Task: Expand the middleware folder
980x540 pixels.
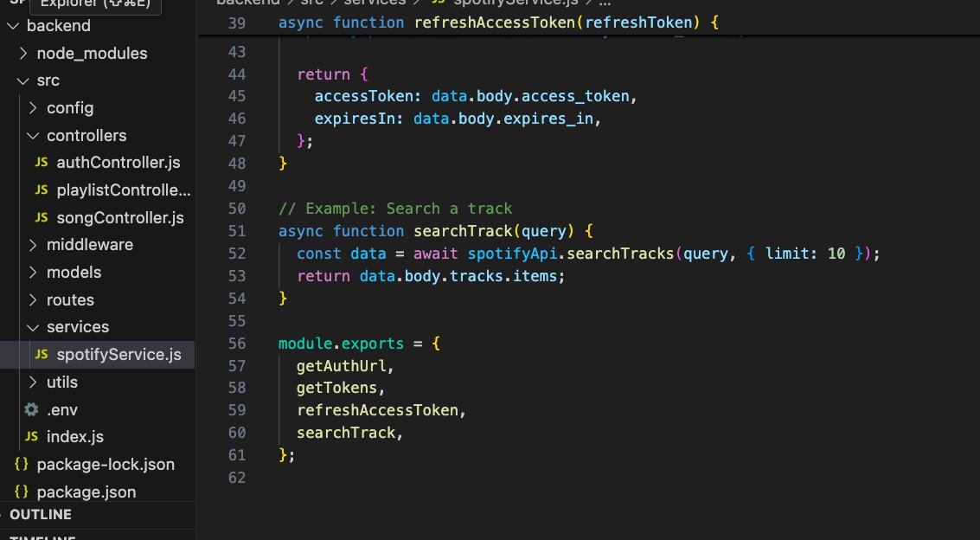Action: click(33, 245)
